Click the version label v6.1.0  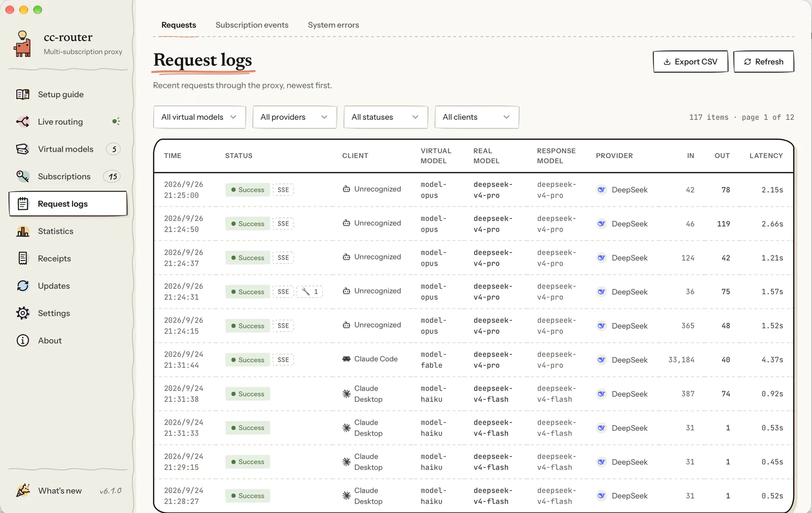tap(110, 491)
